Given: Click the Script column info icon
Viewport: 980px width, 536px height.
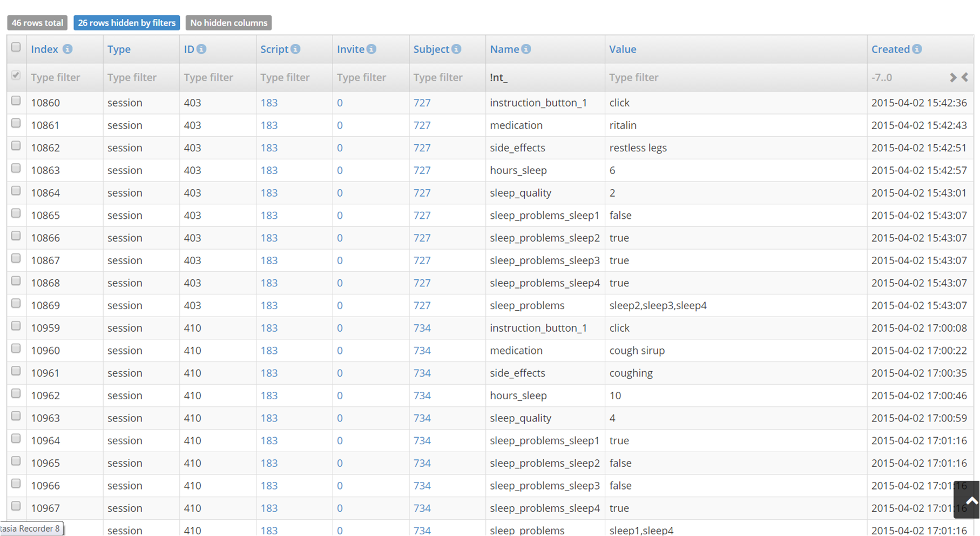Looking at the screenshot, I should tap(295, 49).
